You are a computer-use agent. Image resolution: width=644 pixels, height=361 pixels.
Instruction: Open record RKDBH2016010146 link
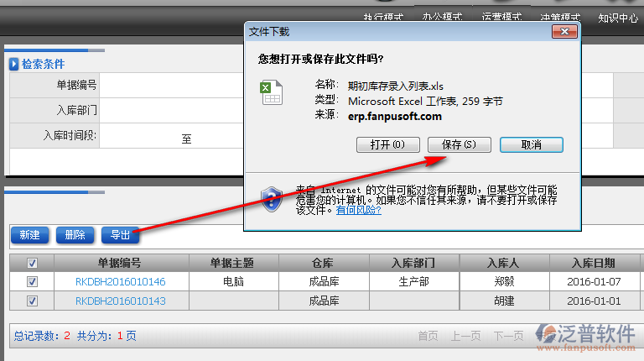click(x=121, y=281)
